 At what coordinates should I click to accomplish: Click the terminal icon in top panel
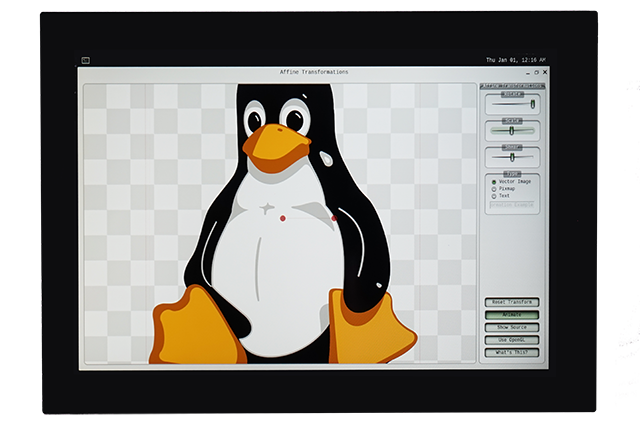[x=85, y=60]
